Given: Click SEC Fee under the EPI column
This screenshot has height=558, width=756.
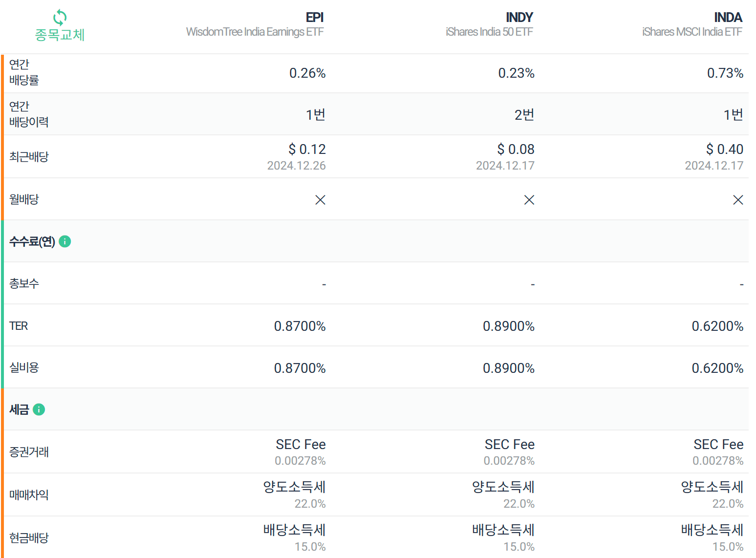Looking at the screenshot, I should pyautogui.click(x=301, y=444).
